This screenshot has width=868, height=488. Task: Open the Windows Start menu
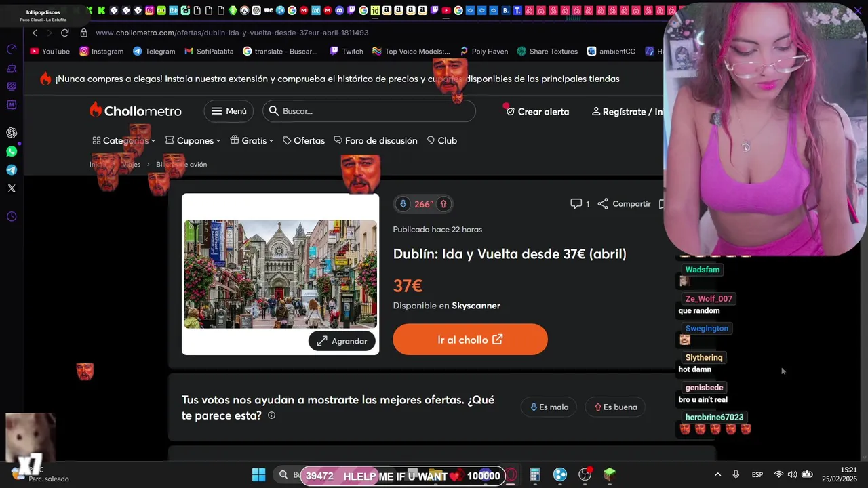click(x=259, y=474)
